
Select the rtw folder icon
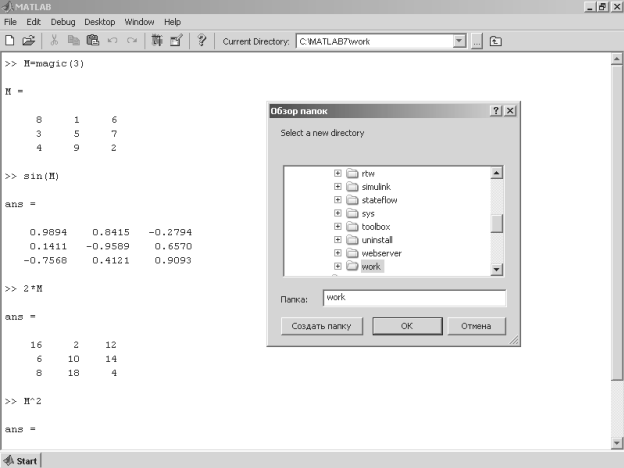point(352,174)
